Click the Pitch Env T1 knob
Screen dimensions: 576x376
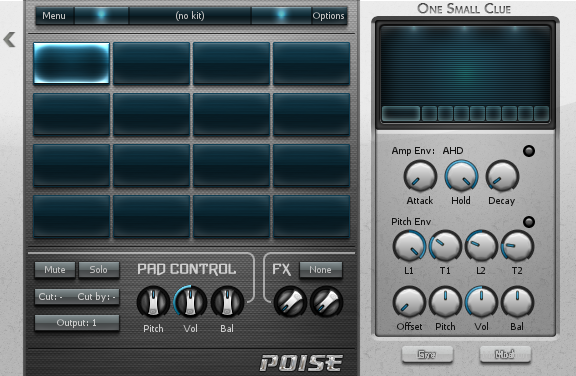(445, 246)
